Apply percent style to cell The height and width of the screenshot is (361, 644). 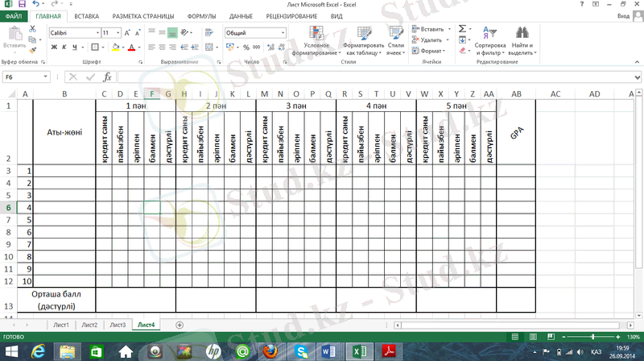[x=246, y=48]
